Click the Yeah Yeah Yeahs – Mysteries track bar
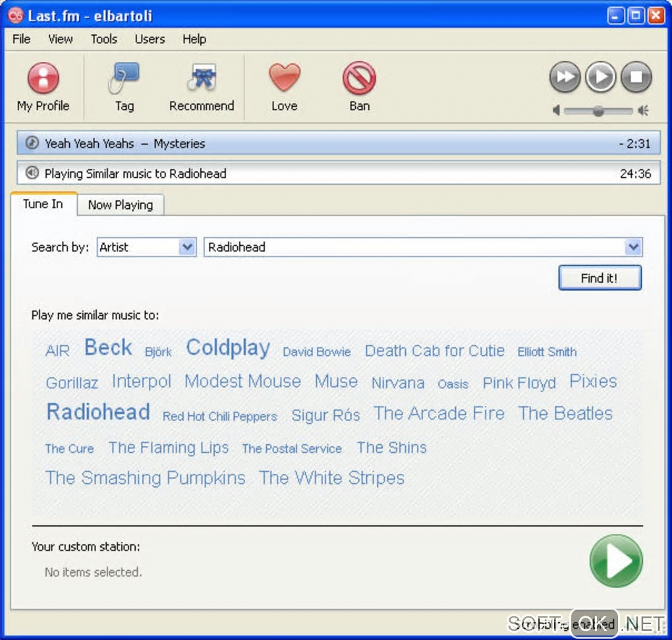This screenshot has height=640, width=672. point(339,143)
